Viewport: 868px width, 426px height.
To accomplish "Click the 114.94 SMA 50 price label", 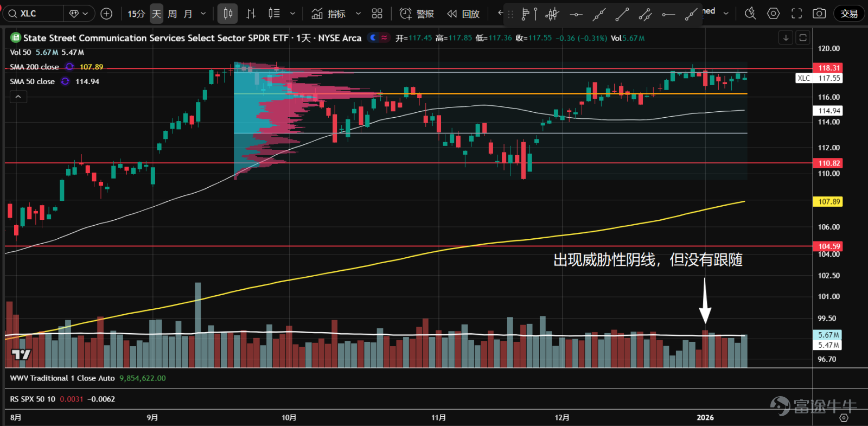I will coord(829,111).
